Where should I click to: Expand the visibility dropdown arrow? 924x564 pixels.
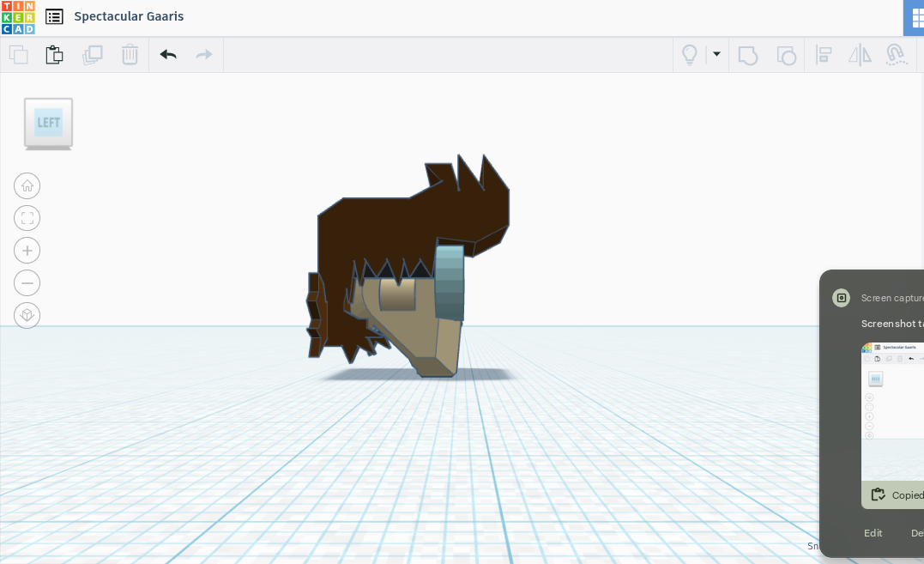pyautogui.click(x=716, y=53)
